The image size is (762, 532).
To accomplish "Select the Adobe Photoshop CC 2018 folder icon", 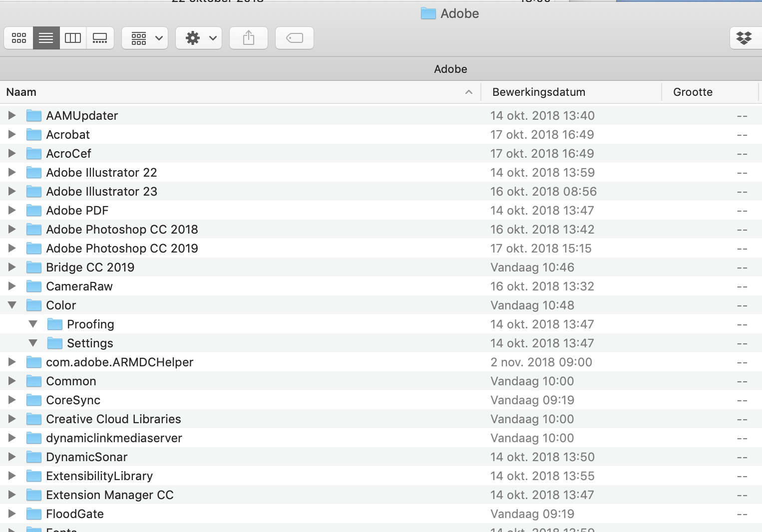I will pyautogui.click(x=34, y=229).
